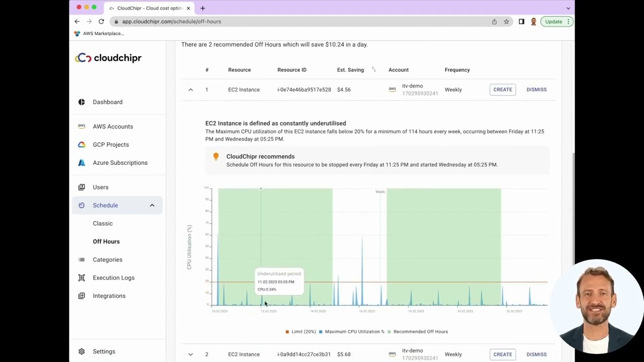Switch to the Classic schedule item
Screen dimensions: 644x362
103,223
